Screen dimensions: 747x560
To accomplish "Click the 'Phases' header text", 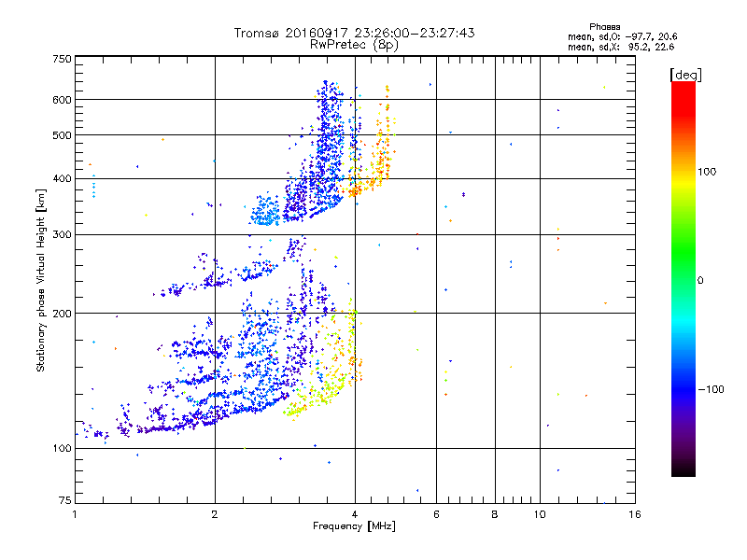I will click(x=604, y=27).
